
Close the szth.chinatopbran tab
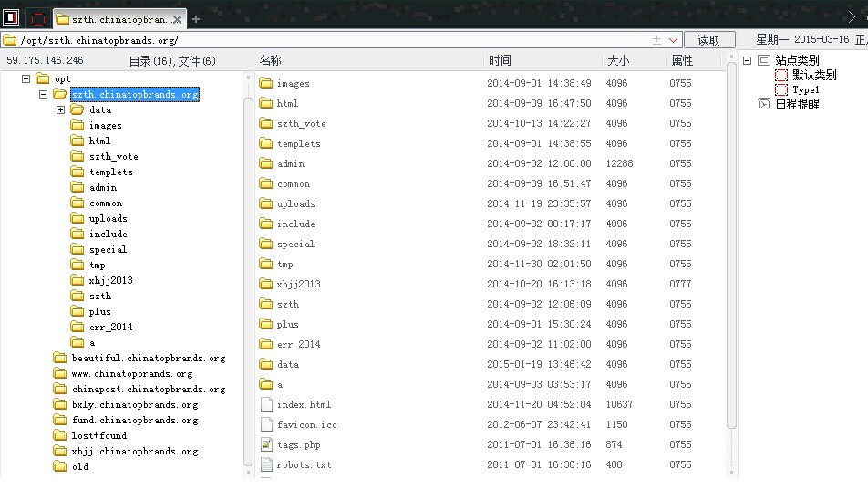(177, 19)
